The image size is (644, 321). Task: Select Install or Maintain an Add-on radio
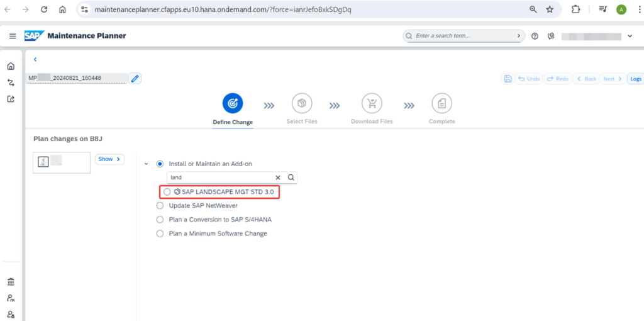(x=160, y=164)
